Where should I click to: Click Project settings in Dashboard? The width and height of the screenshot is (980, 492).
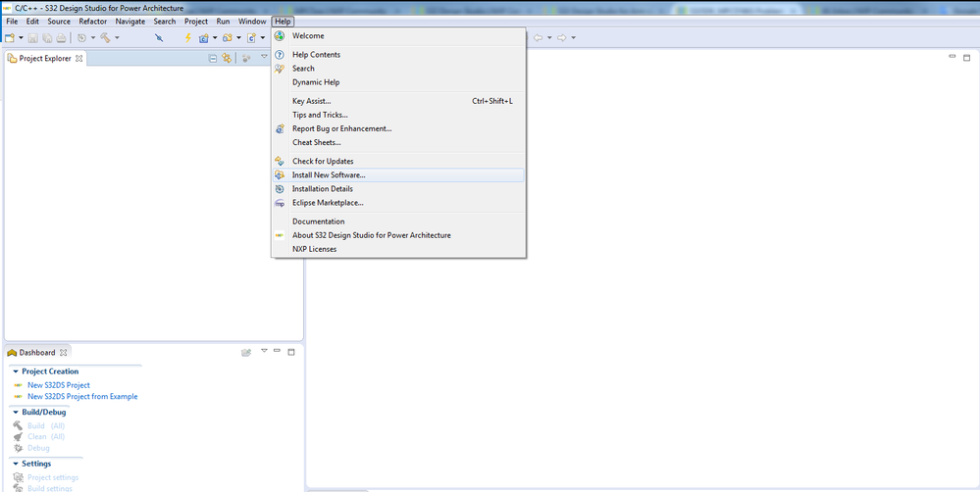[53, 477]
